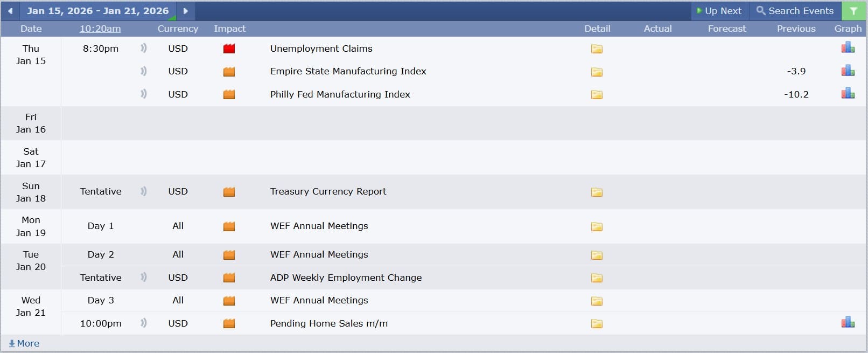
Task: Toggle sound alert for Pending Home Sales
Action: click(143, 323)
